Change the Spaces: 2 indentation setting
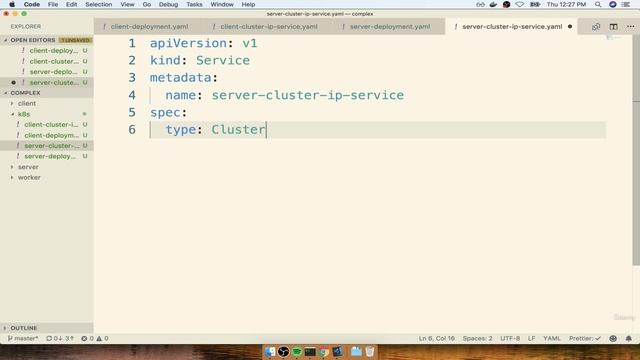Screen dimensions: 640x360 [x=477, y=338]
